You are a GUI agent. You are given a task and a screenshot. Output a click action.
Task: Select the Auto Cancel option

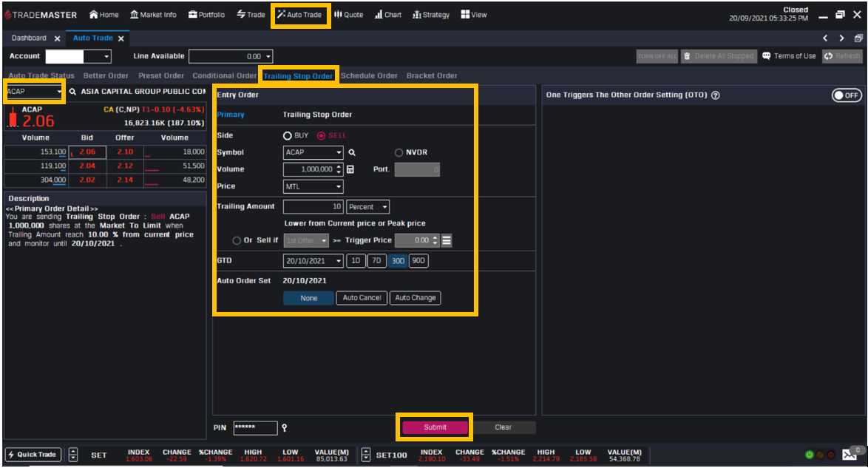362,298
